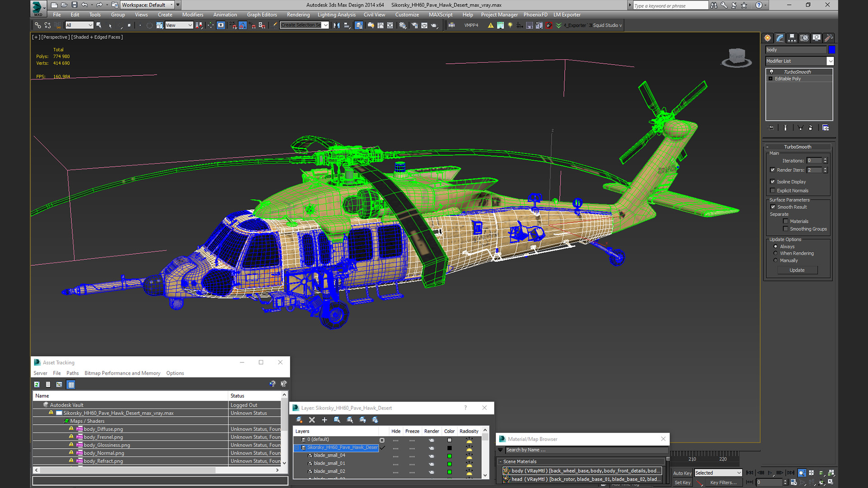Screen dimensions: 868x488
Task: Add a new layer with the plus icon
Action: point(324,420)
